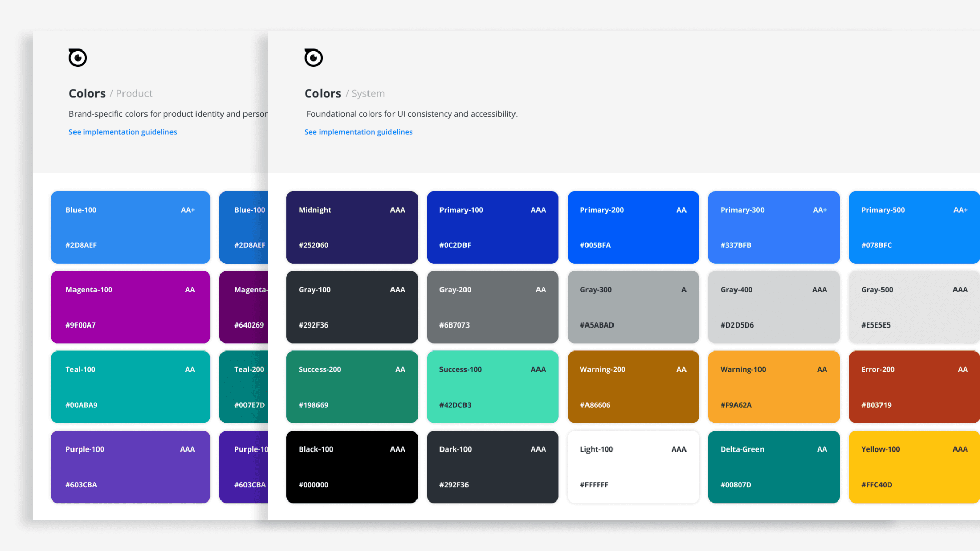
Task: Pick the Gray-300 color card
Action: [x=633, y=307]
